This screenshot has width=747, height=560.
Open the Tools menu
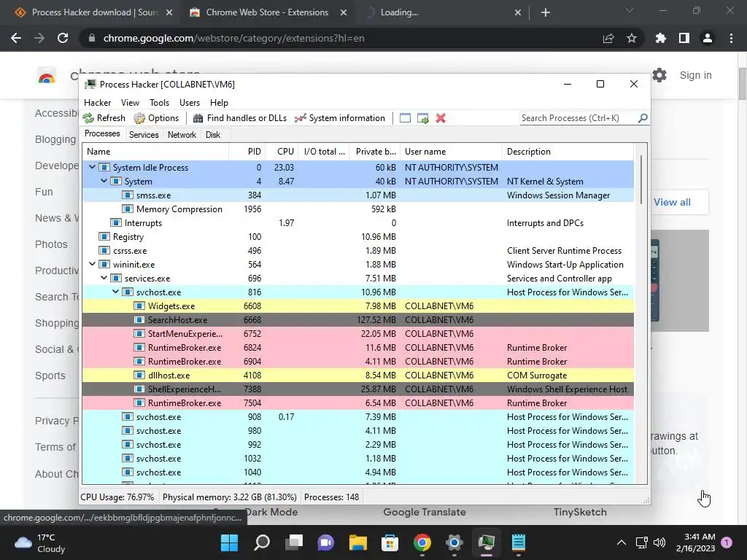point(159,103)
